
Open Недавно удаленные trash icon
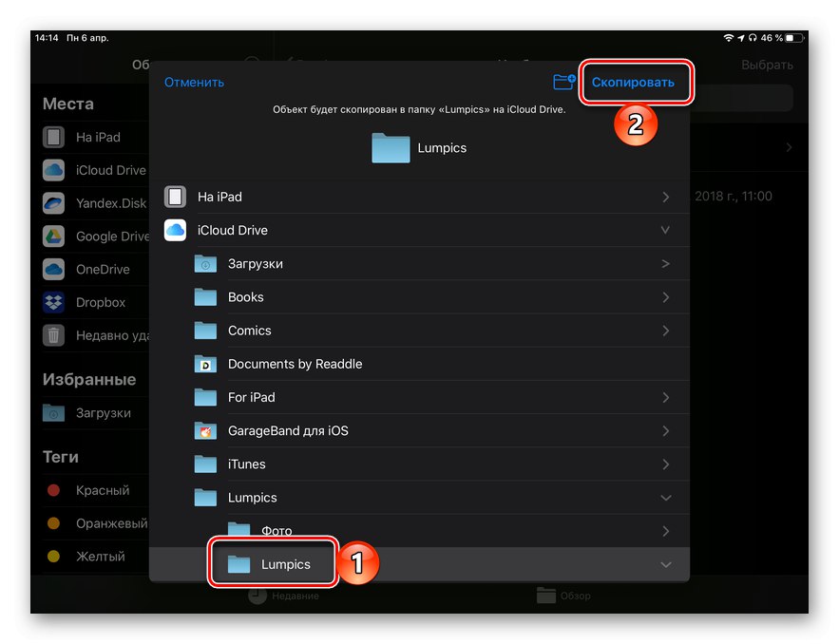[x=53, y=335]
